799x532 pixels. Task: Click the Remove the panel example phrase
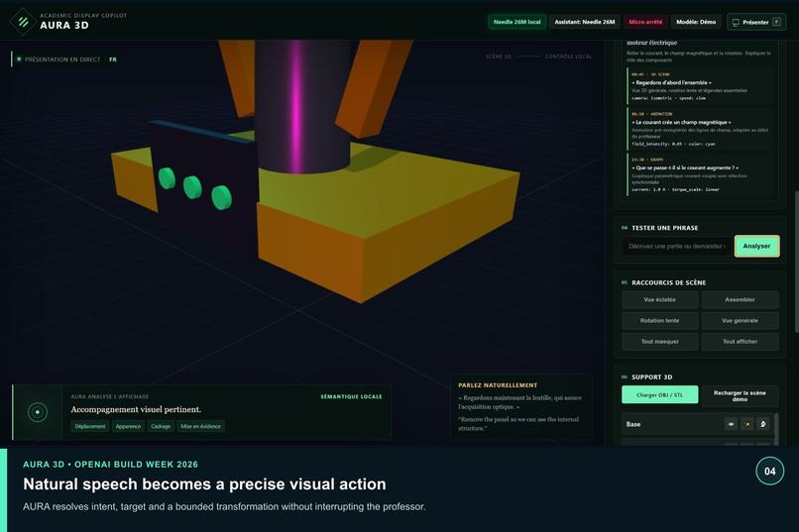pos(518,424)
